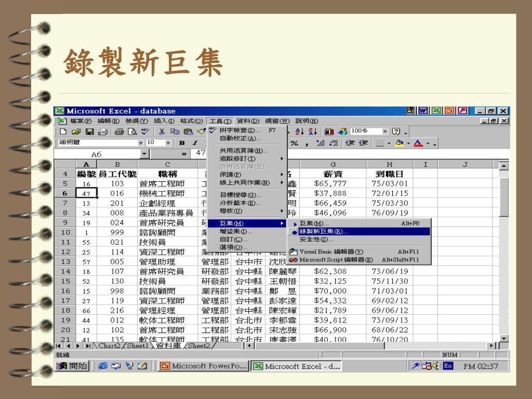The width and height of the screenshot is (532, 399).
Task: Choose 安全性 in the macro submenu
Action: tap(360, 240)
